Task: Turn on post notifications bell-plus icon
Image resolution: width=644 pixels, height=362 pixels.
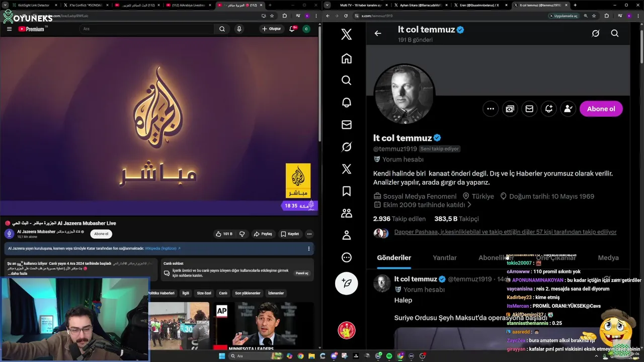Action: 549,109
